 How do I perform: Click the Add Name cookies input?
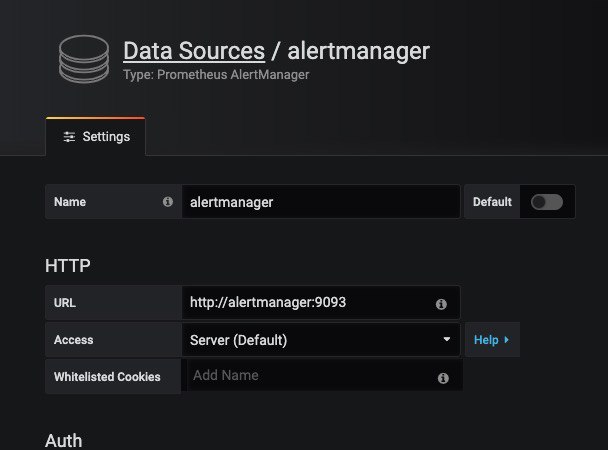(325, 375)
